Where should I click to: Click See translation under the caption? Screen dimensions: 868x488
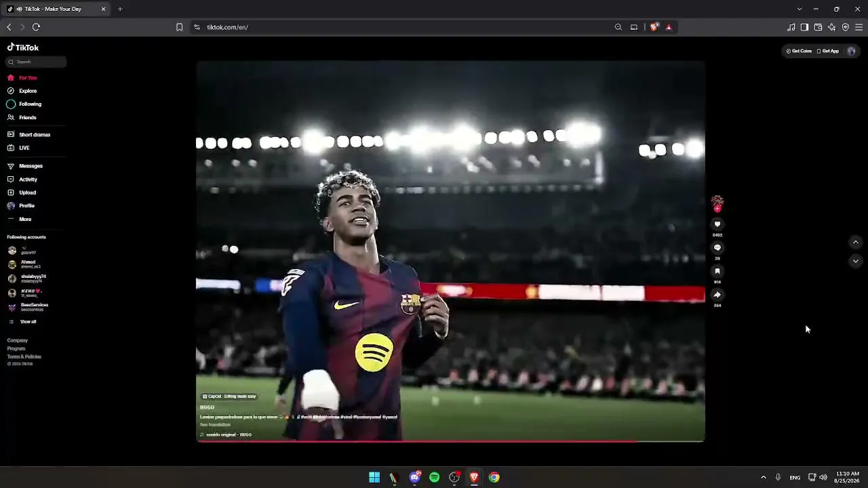[215, 425]
